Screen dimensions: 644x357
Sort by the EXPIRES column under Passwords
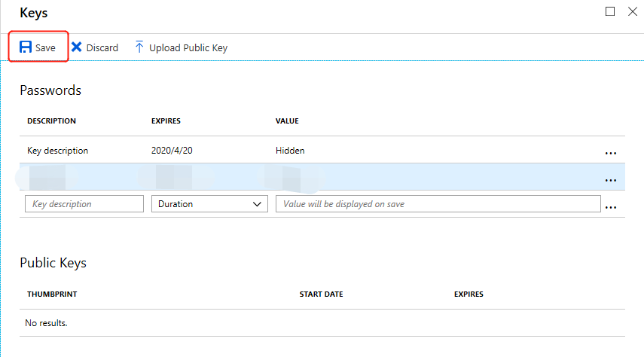coord(166,121)
